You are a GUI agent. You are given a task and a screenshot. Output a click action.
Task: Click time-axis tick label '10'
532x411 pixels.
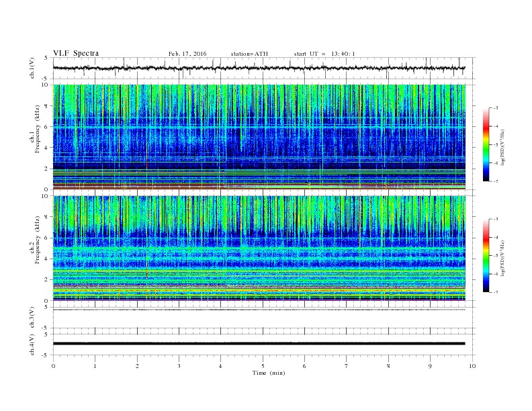[x=472, y=366]
